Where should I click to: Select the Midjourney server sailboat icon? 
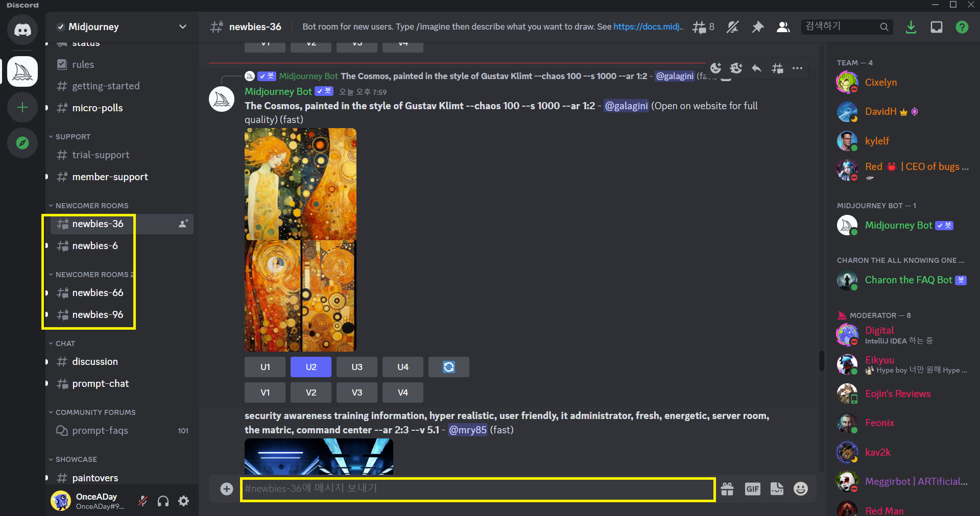[22, 71]
